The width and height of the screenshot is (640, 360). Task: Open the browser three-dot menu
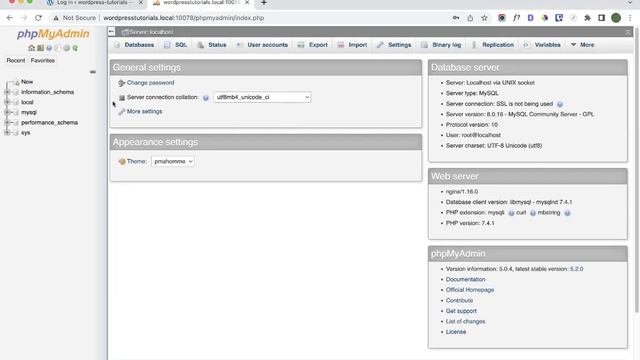coord(630,18)
